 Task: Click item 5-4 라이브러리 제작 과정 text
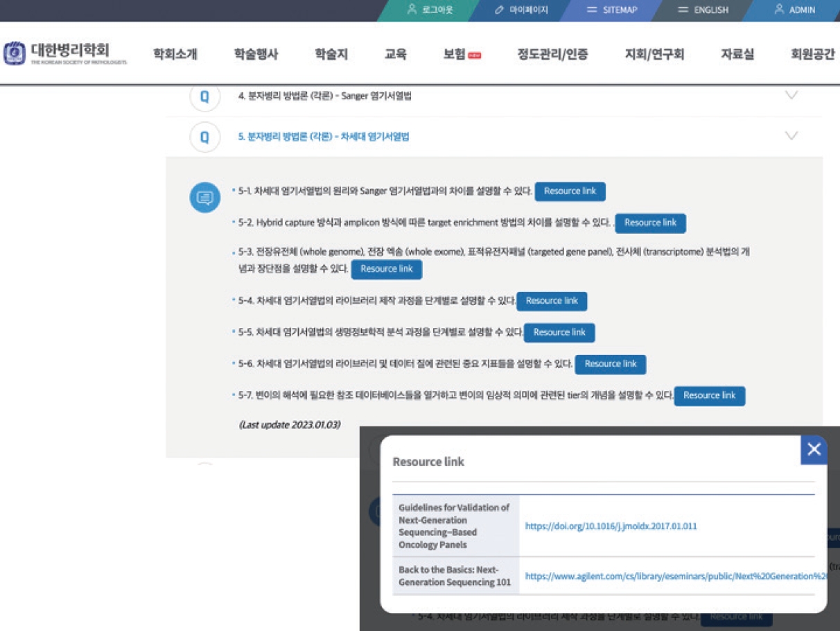click(376, 301)
